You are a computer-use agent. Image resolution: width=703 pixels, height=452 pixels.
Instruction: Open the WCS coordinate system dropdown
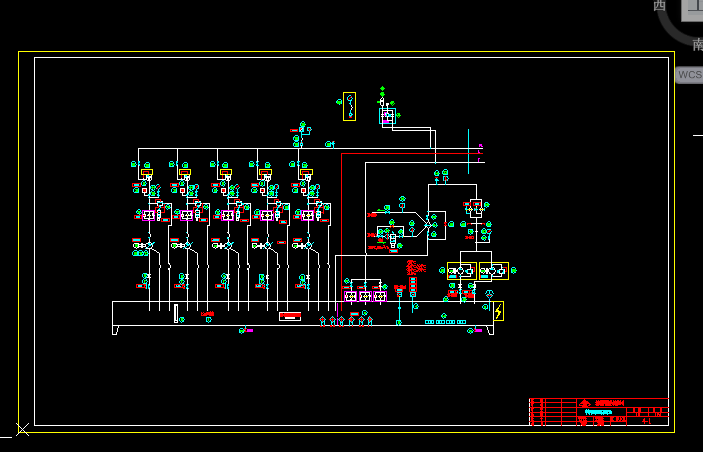pos(689,75)
